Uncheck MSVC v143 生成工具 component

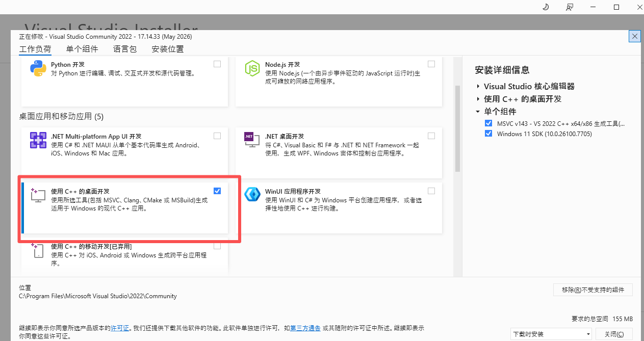pos(488,123)
